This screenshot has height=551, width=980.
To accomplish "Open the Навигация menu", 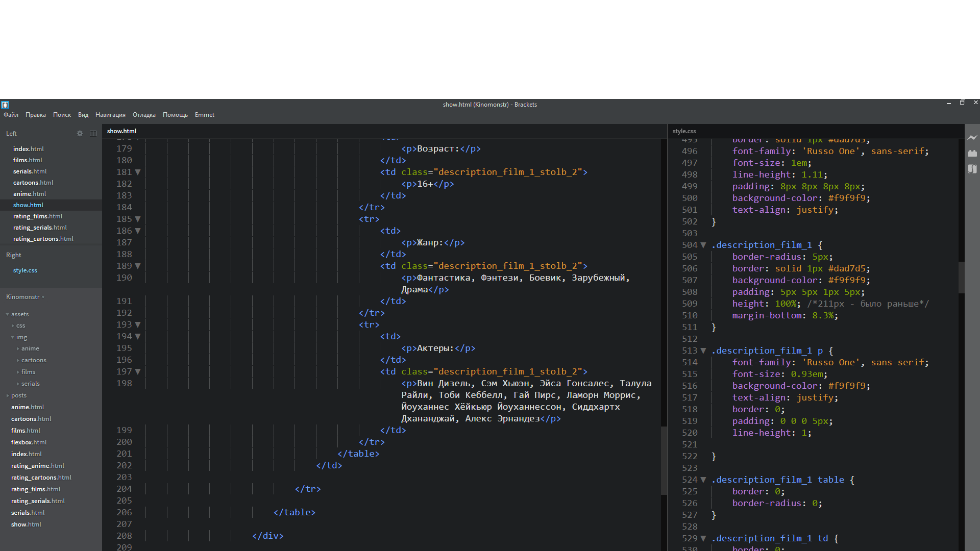I will (x=110, y=115).
